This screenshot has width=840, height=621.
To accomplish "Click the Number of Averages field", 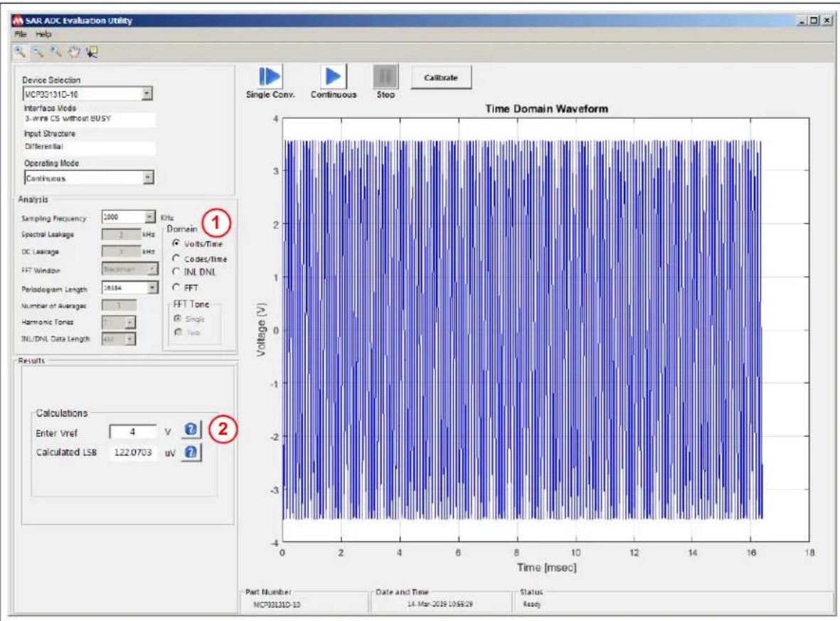I will tap(119, 305).
